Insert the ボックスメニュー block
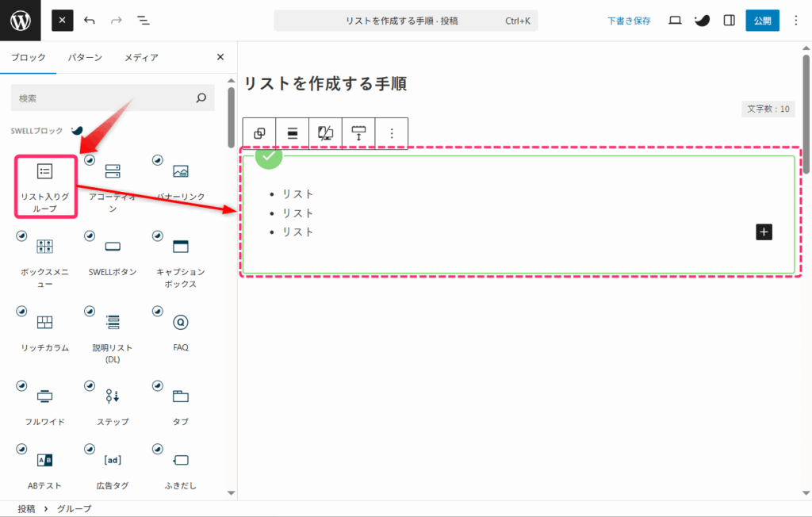Image resolution: width=812 pixels, height=517 pixels. pos(44,260)
